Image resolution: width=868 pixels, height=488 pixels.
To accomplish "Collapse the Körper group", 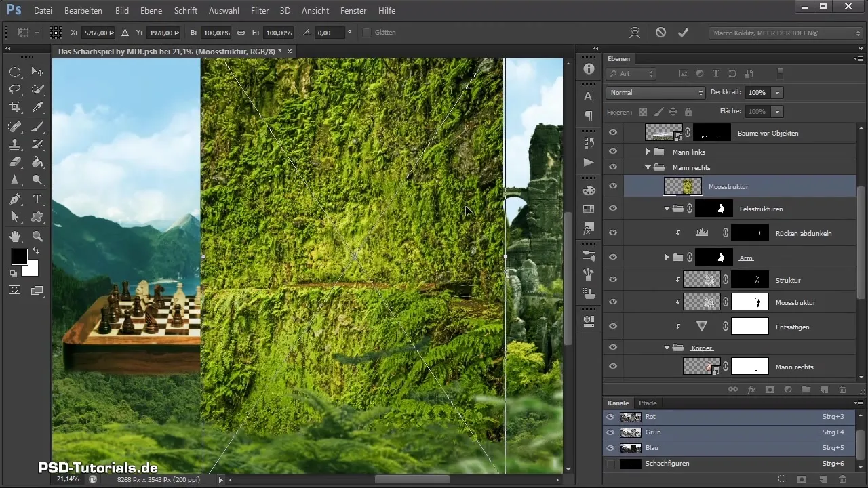I will (x=667, y=348).
